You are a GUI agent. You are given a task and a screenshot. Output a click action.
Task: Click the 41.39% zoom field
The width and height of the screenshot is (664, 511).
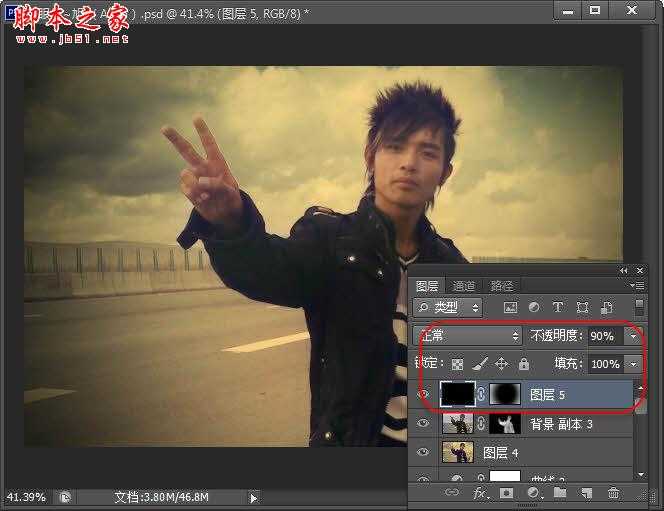(26, 497)
